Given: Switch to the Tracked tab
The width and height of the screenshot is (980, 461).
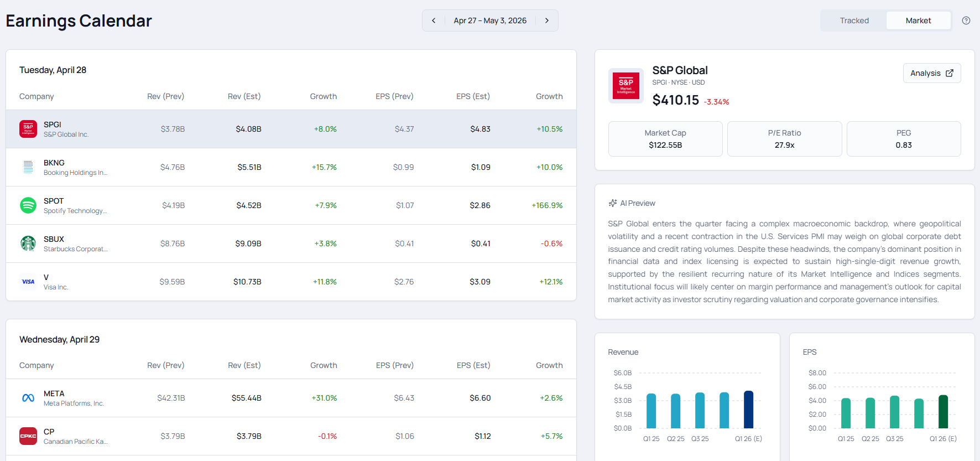Looking at the screenshot, I should (854, 20).
